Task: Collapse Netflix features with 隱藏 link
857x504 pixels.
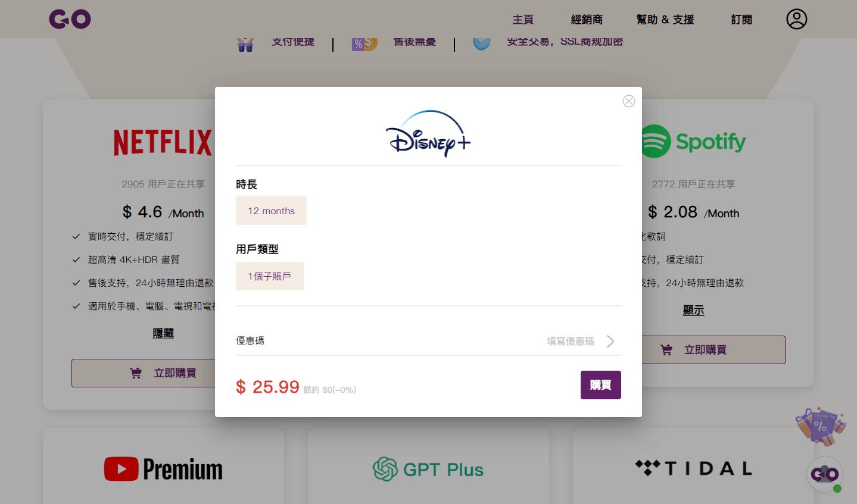Action: (163, 333)
